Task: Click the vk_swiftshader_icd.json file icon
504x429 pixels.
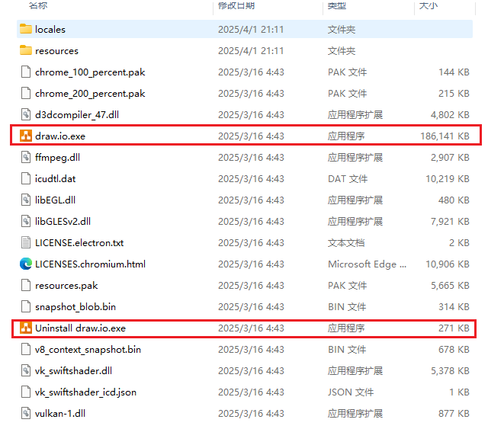Action: [26, 392]
